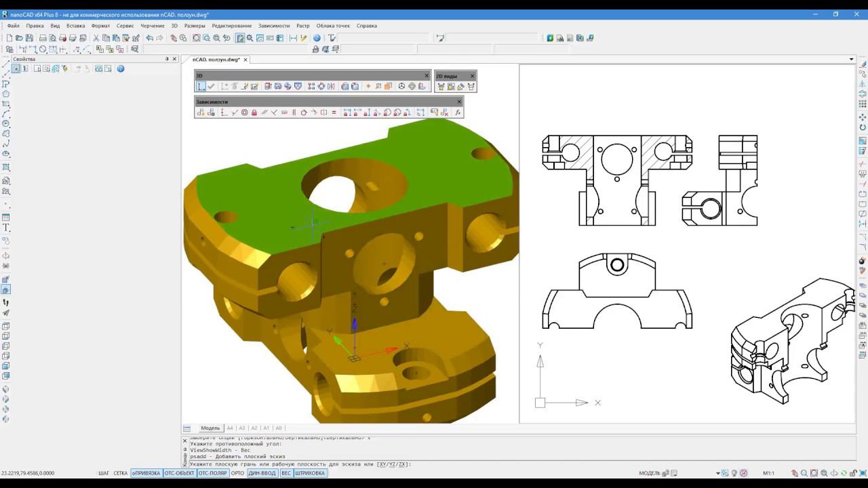Close the Зависимости floating toolbar

click(459, 102)
